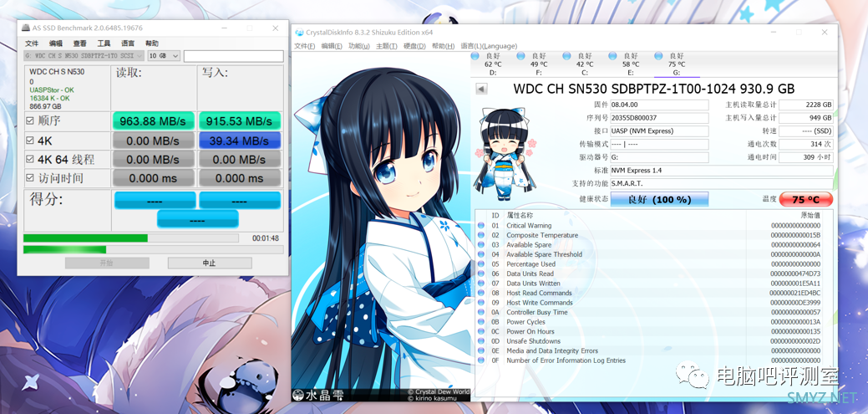Click the greyed 开始 start button
The height and width of the screenshot is (414, 868).
pyautogui.click(x=107, y=263)
